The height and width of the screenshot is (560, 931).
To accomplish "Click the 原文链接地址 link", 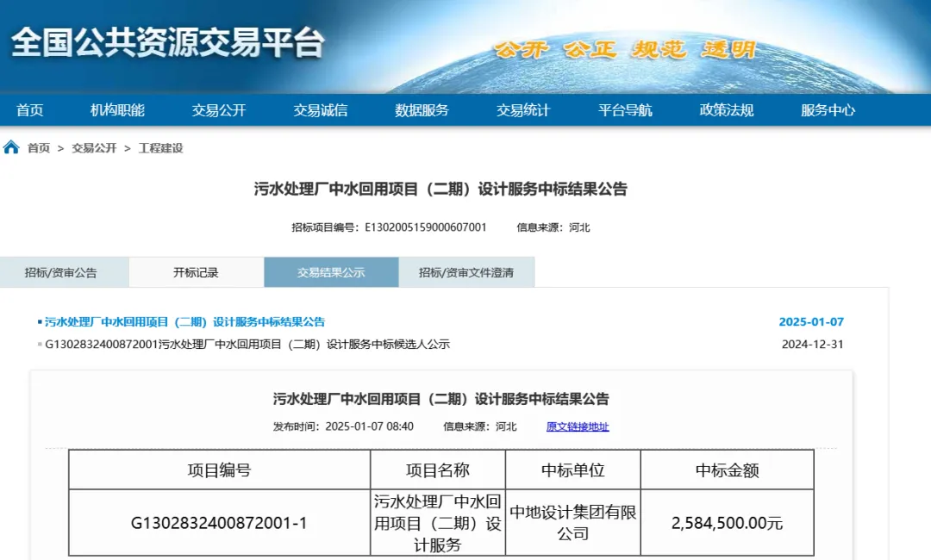I will (577, 426).
